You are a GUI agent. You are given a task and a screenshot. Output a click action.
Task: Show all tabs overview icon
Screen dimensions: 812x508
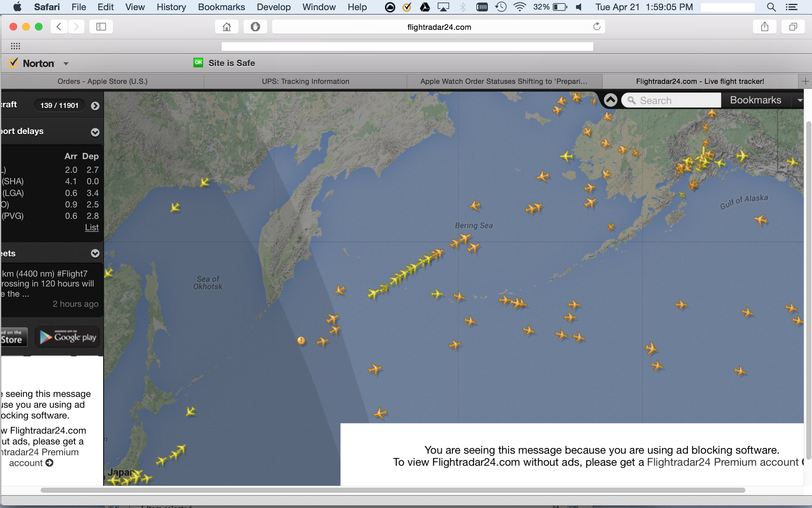793,27
